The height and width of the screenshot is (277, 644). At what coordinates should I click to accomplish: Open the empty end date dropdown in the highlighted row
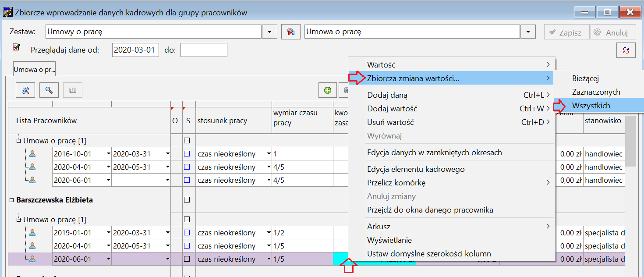(167, 259)
